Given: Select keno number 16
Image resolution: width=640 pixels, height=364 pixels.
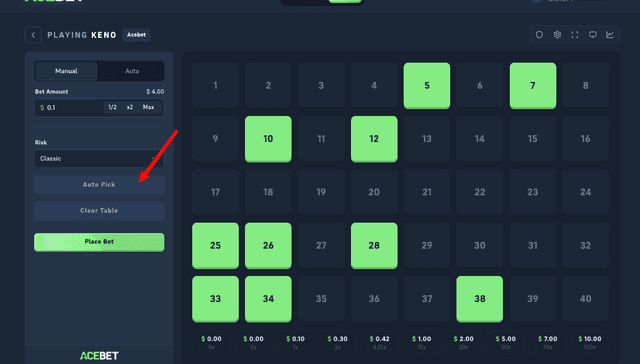Looking at the screenshot, I should [585, 139].
